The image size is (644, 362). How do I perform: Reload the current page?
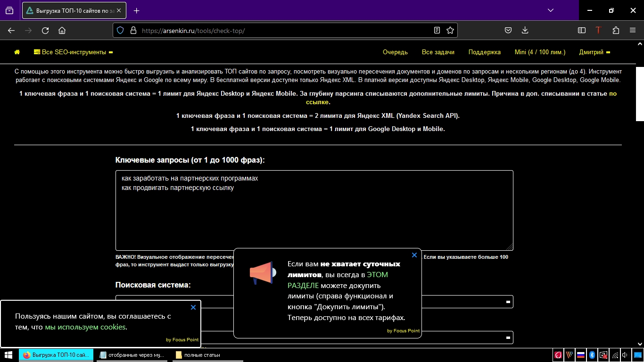45,30
